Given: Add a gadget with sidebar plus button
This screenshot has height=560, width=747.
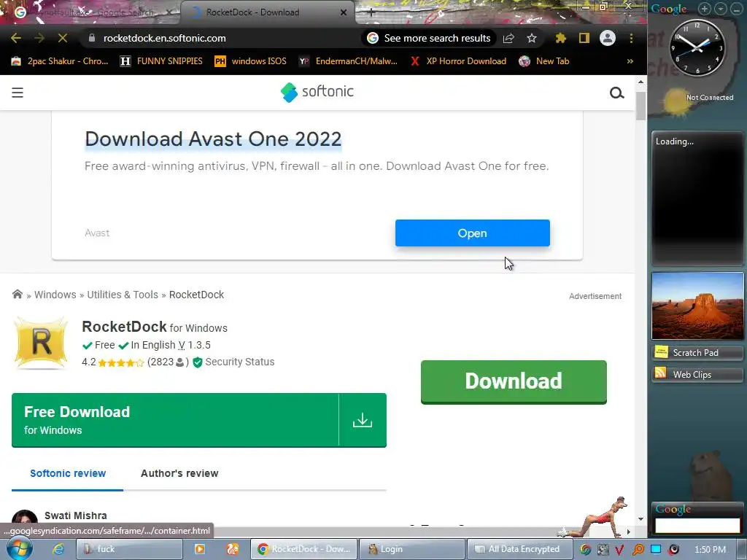Looking at the screenshot, I should [704, 9].
